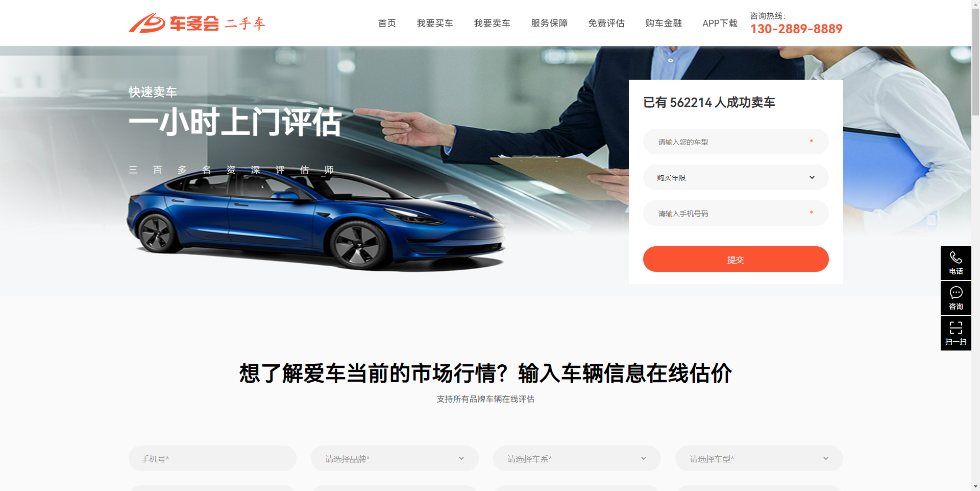The height and width of the screenshot is (491, 980).
Task: Click the orange 提交 button
Action: [x=736, y=259]
